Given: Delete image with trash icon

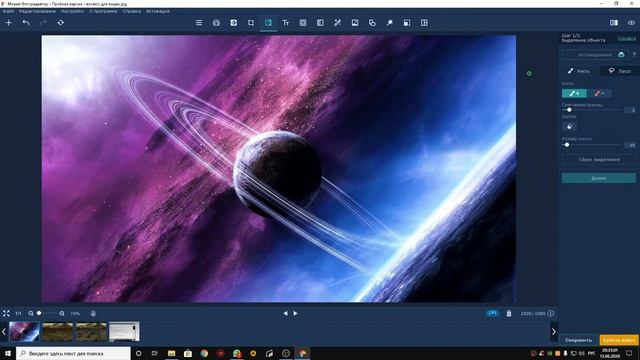Looking at the screenshot, I should tap(509, 313).
